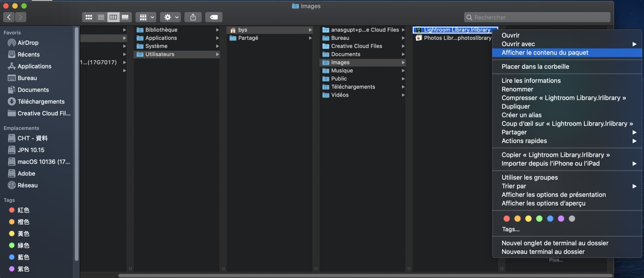
Task: Open Réseau in the sidebar
Action: click(x=22, y=185)
